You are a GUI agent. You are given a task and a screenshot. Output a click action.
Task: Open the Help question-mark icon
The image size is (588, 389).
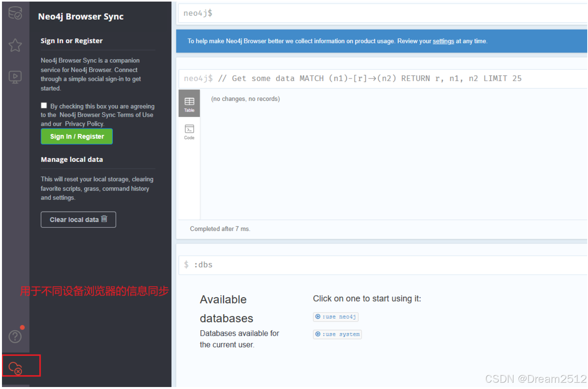click(15, 336)
